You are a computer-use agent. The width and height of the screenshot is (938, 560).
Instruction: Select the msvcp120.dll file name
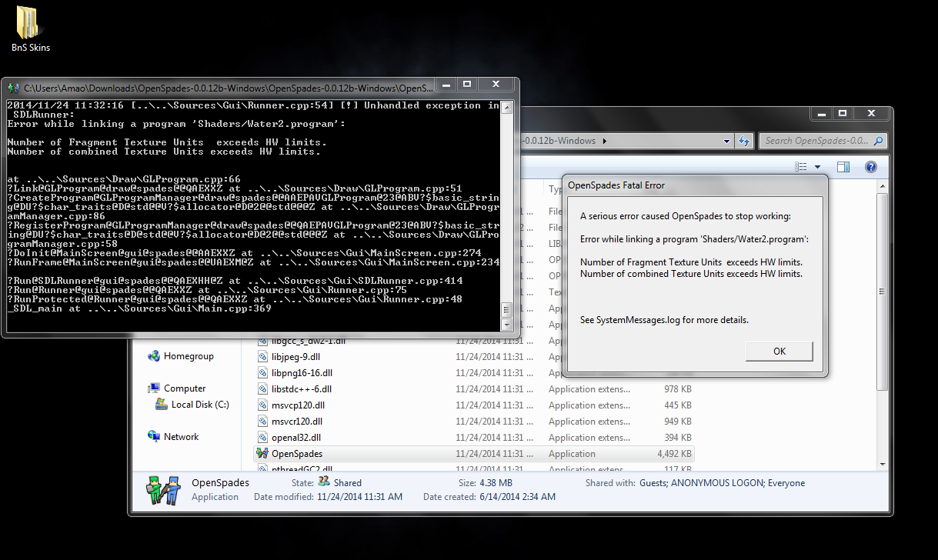tap(299, 405)
